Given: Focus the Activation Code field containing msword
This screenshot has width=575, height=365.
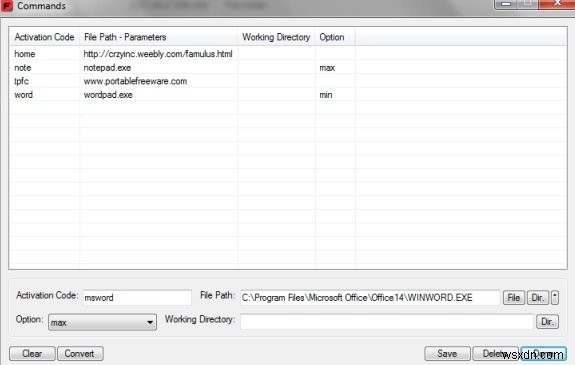Looking at the screenshot, I should point(137,298).
